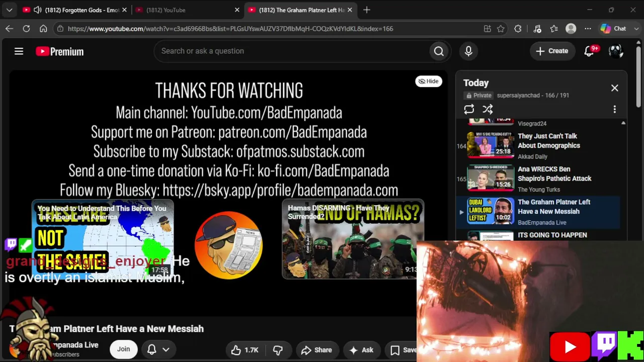
Task: Click the "Akkad Daily" channel name
Action: (x=532, y=157)
